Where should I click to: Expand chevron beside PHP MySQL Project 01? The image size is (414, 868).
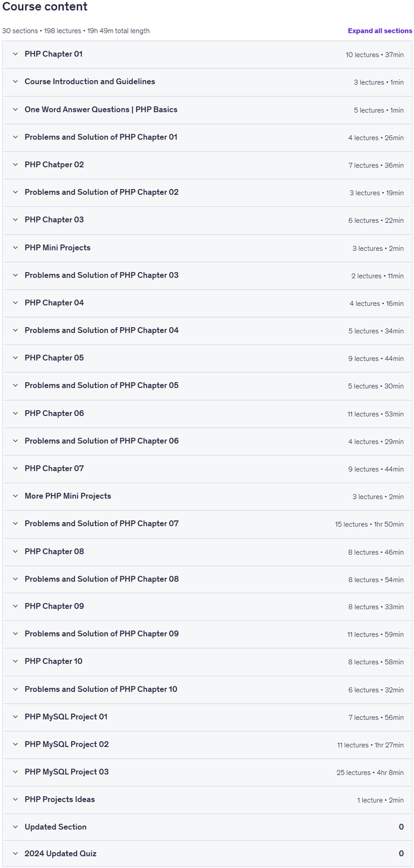16,717
